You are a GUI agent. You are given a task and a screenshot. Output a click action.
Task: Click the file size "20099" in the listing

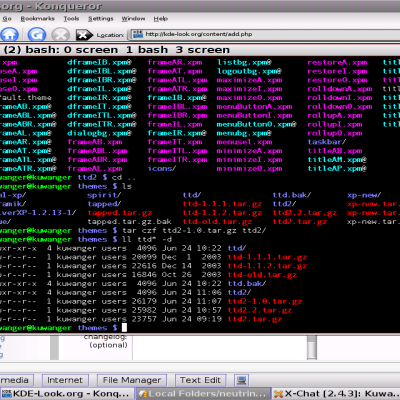144,257
